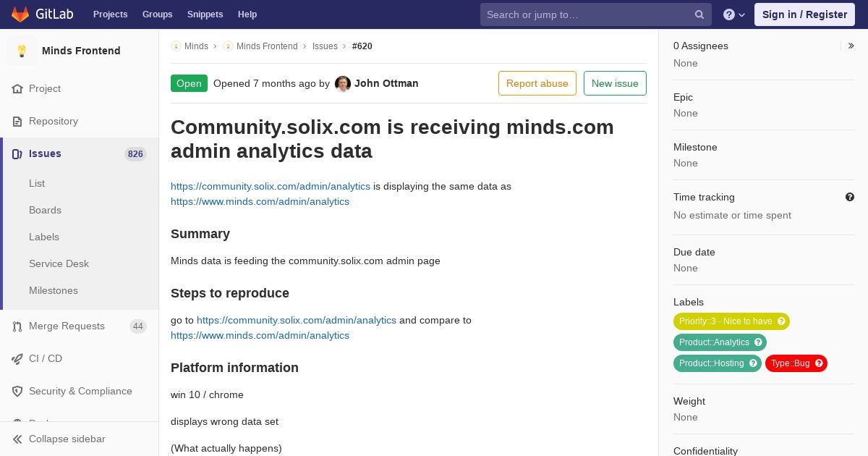
Task: Click the Merge Requests count badge 44
Action: [x=138, y=326]
